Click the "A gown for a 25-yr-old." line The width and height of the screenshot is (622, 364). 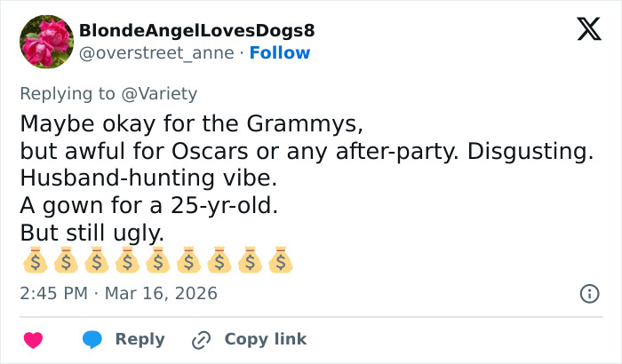(149, 206)
